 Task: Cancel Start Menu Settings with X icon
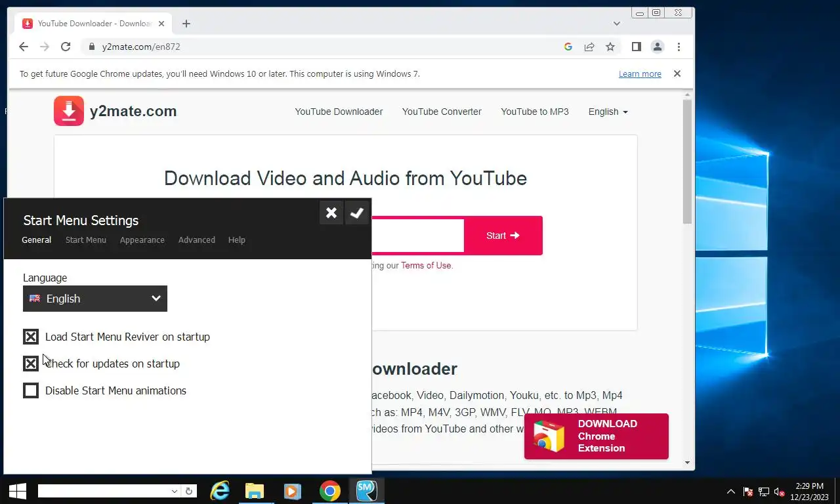(331, 213)
